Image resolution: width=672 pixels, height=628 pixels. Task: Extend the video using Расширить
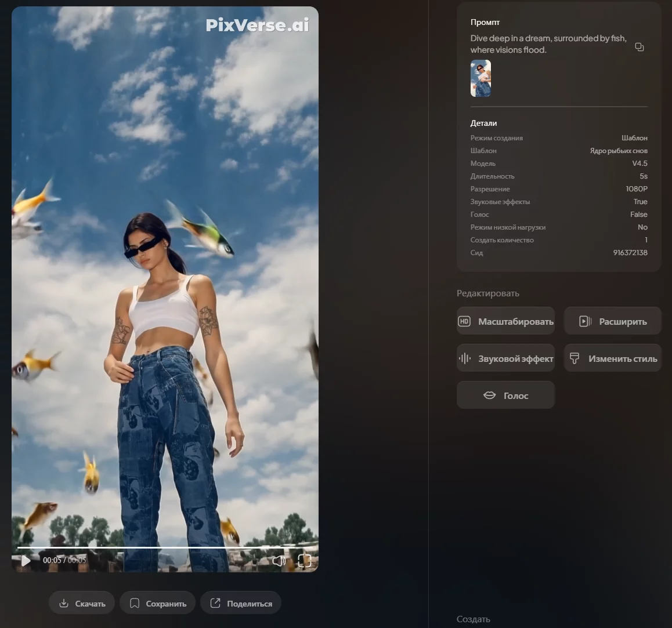(x=612, y=321)
